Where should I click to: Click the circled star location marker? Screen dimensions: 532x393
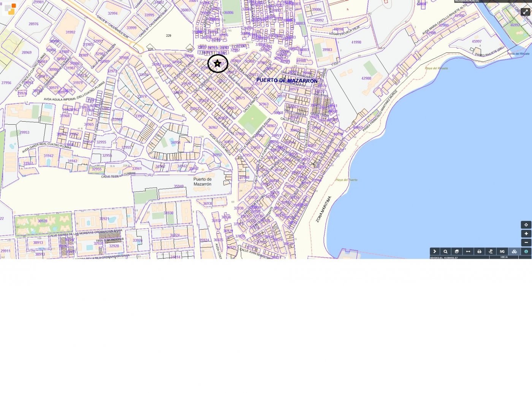pyautogui.click(x=218, y=63)
